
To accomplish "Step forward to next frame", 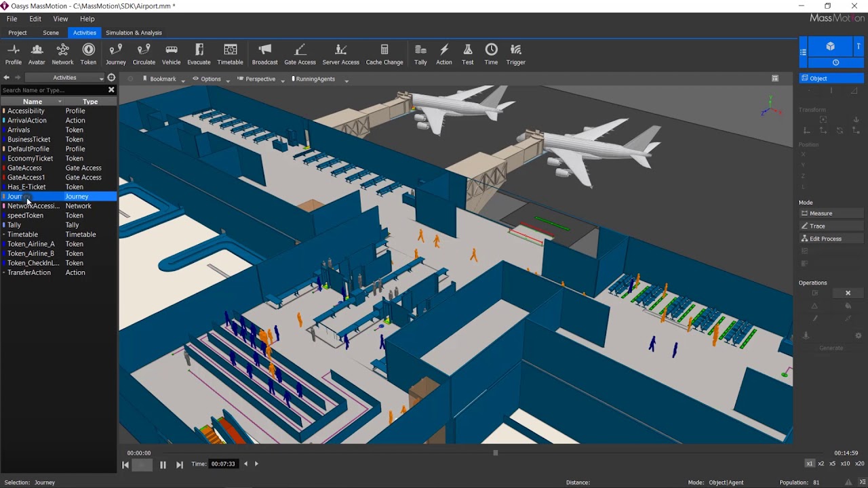I will (179, 464).
